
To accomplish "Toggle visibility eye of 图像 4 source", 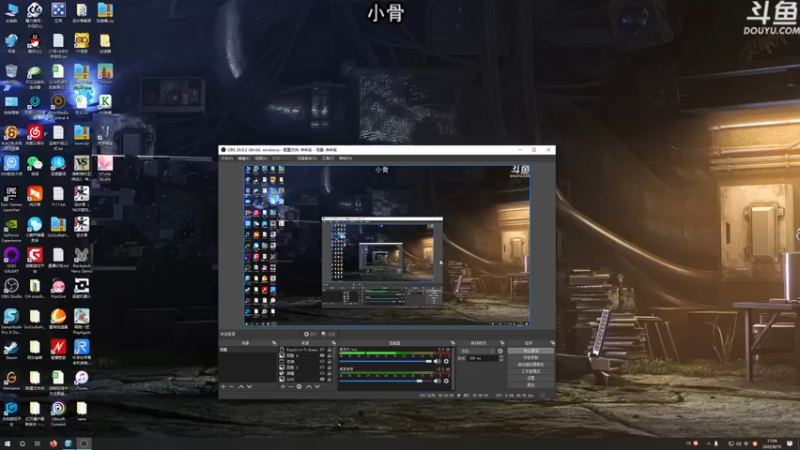I will [322, 356].
